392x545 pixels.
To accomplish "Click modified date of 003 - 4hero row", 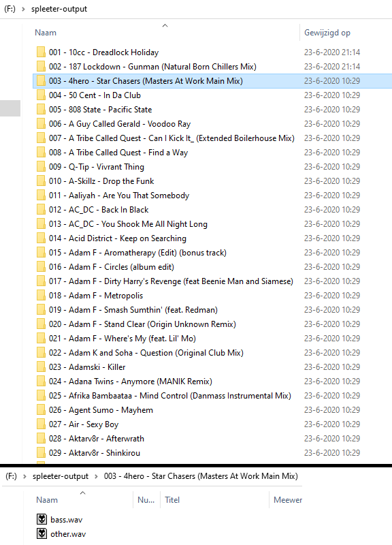I will click(x=332, y=80).
